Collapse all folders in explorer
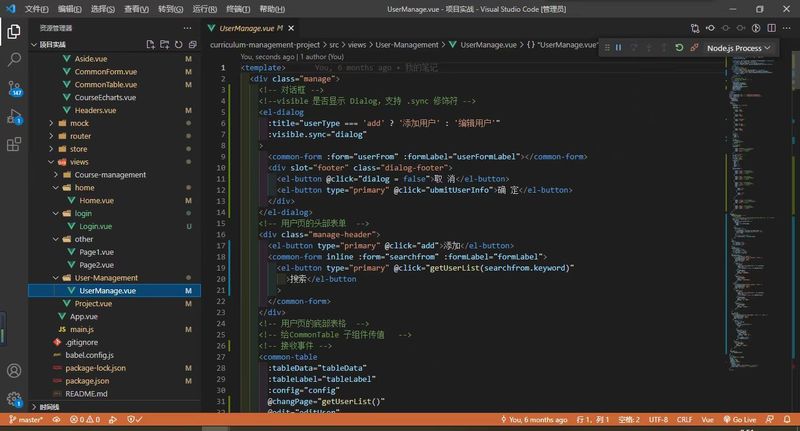The height and width of the screenshot is (431, 800). click(192, 44)
